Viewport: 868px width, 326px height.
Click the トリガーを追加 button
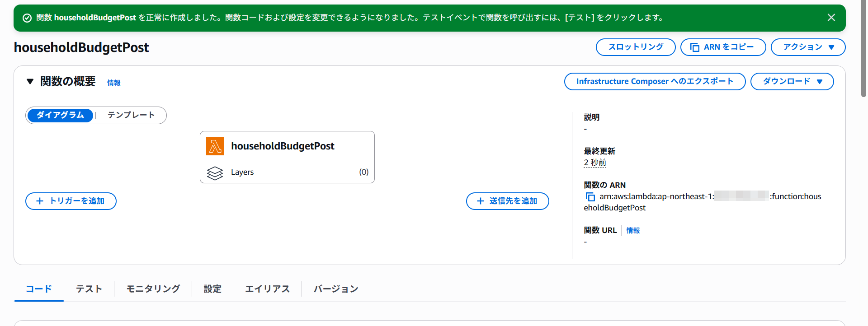tap(71, 201)
